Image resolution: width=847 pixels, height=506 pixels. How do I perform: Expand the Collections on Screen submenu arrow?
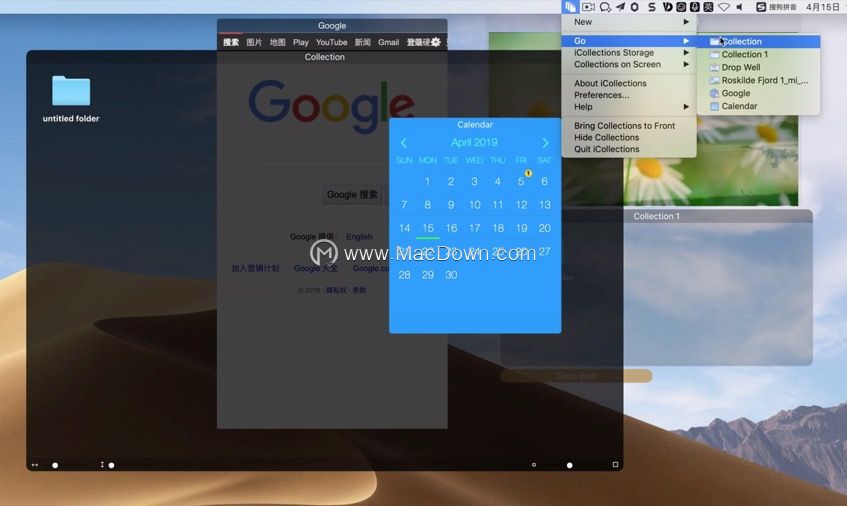(x=686, y=64)
